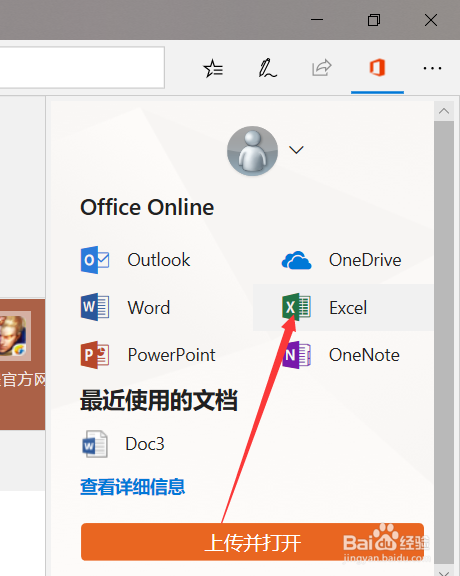Click the Share page icon
Image resolution: width=460 pixels, height=576 pixels.
coord(322,68)
